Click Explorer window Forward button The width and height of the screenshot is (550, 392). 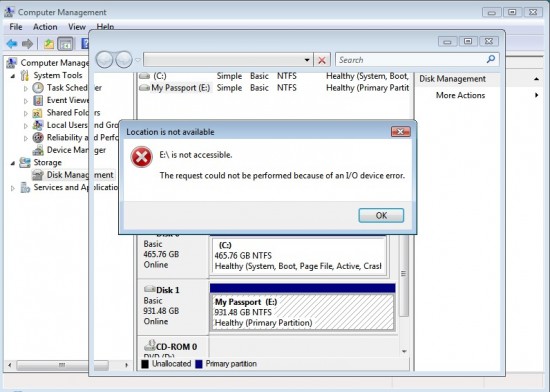[124, 60]
